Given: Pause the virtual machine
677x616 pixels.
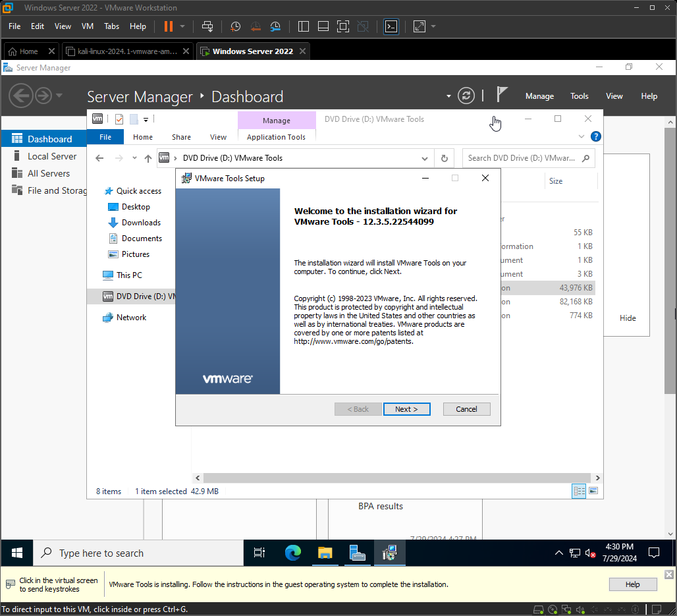Looking at the screenshot, I should click(x=168, y=26).
